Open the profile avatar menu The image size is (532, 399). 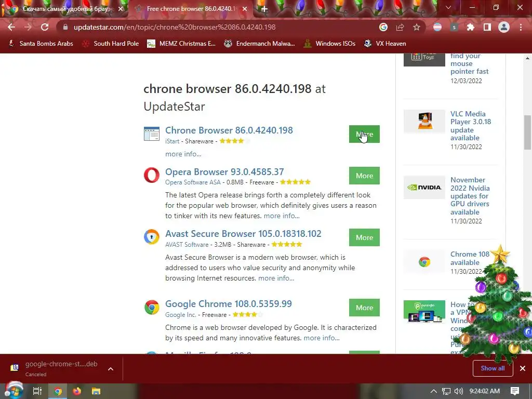coord(504,27)
